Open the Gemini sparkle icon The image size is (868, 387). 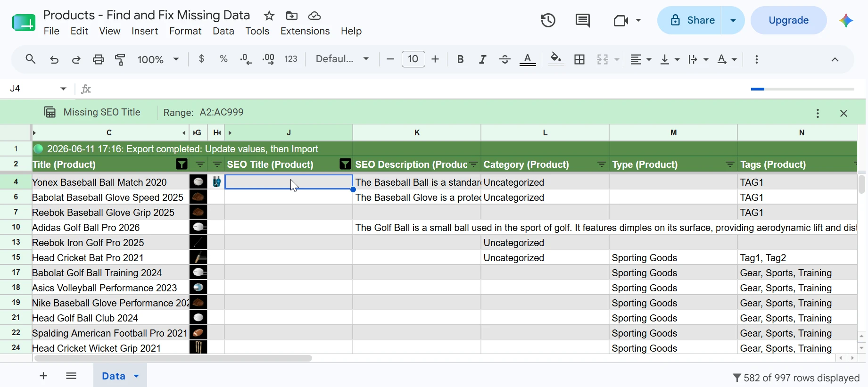point(846,20)
